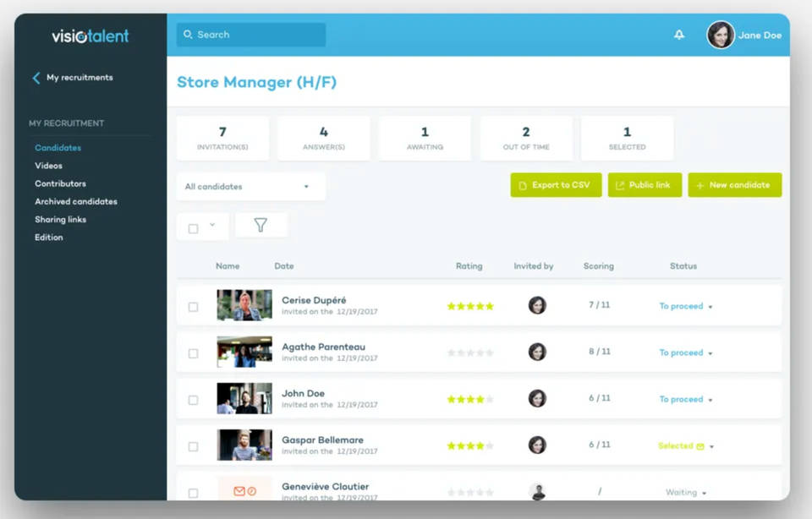Open Cerise Dupéré's video thumbnail
This screenshot has height=519, width=812.
click(x=244, y=305)
